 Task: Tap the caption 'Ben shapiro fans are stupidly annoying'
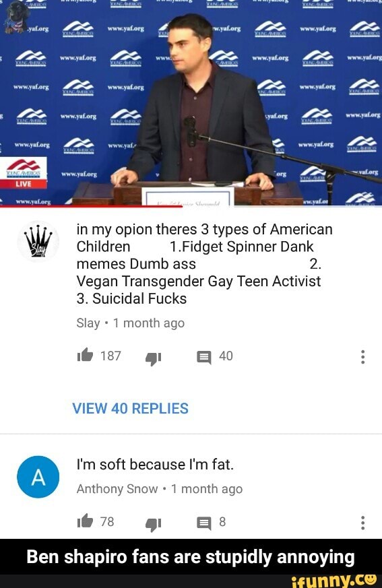[x=191, y=557]
